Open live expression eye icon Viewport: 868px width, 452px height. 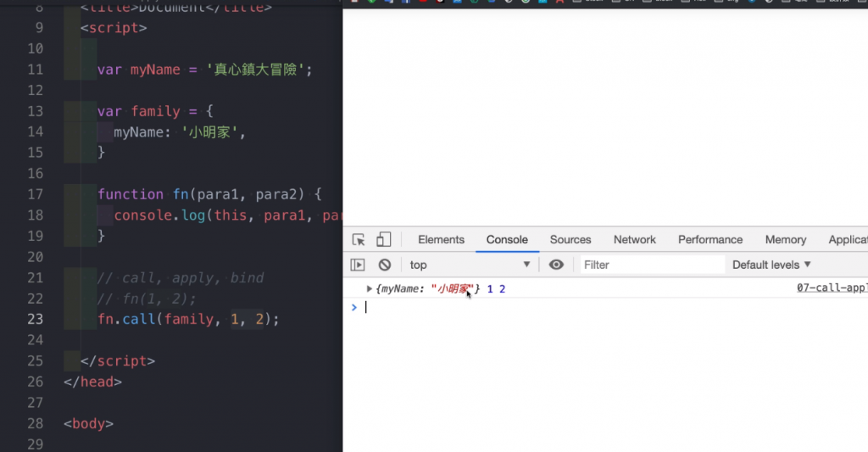[556, 265]
